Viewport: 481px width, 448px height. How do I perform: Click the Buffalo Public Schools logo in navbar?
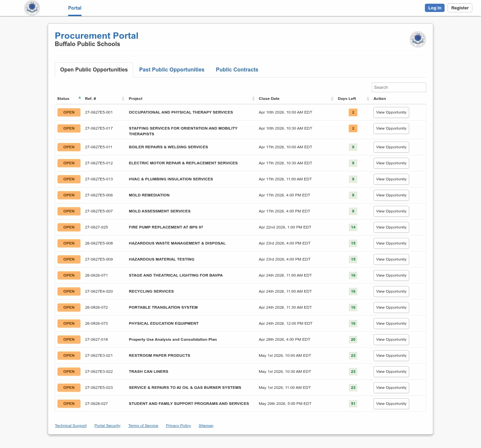pos(32,8)
